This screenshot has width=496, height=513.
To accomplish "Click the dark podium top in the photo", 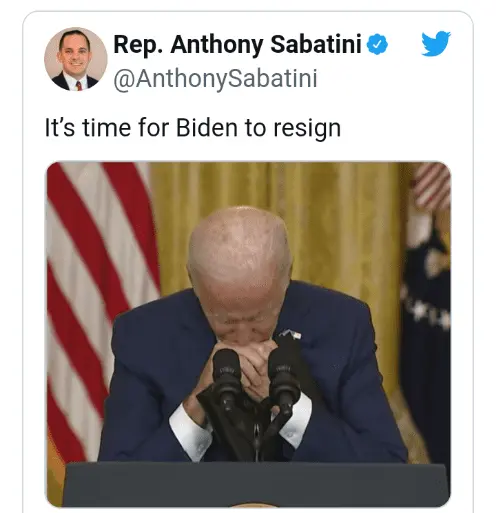I will (x=255, y=483).
